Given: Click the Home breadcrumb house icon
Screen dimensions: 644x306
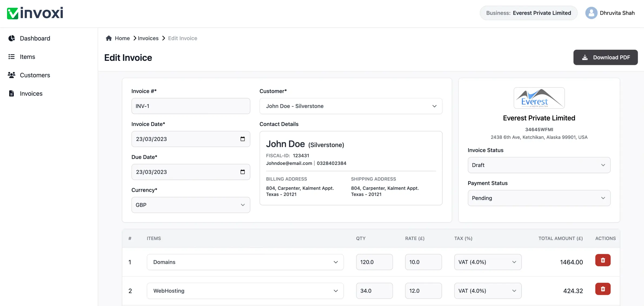Looking at the screenshot, I should click(109, 38).
